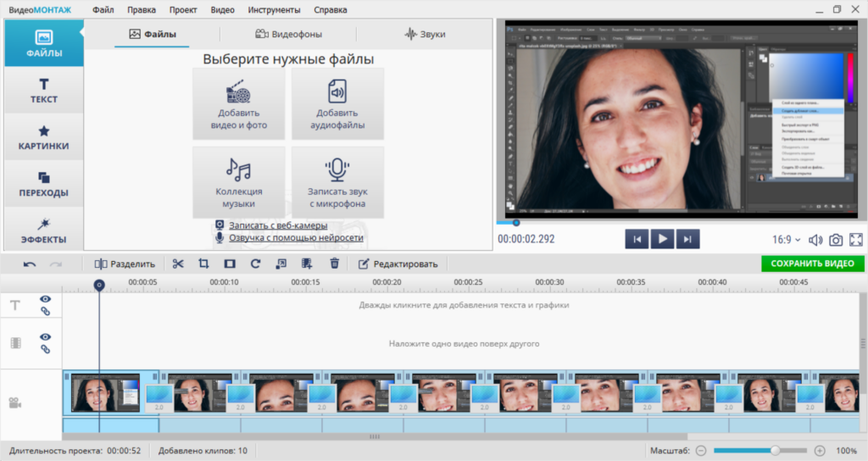This screenshot has height=461, width=868.
Task: Open the ТЕКСТ sidebar section
Action: pos(44,90)
